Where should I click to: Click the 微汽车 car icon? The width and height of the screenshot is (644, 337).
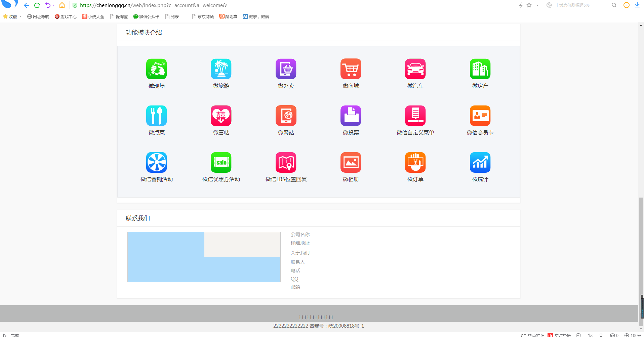coord(415,69)
